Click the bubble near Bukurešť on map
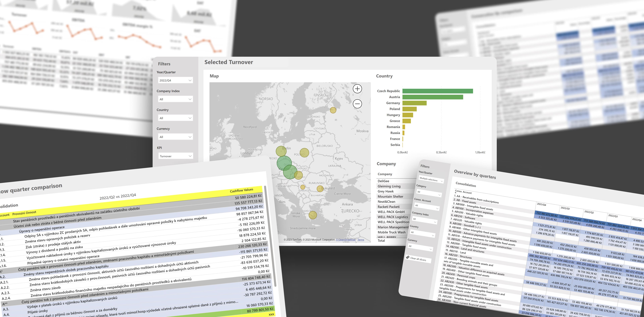This screenshot has width=644, height=317. click(320, 189)
